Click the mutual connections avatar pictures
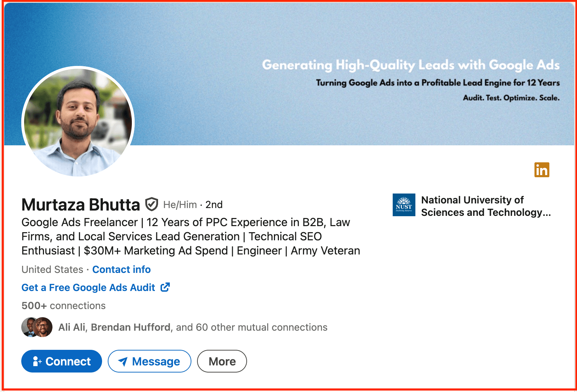The width and height of the screenshot is (577, 392). [37, 327]
